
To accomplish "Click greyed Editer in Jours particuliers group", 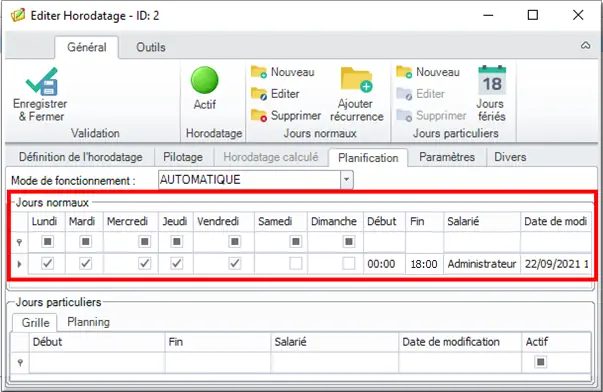I will pos(420,93).
